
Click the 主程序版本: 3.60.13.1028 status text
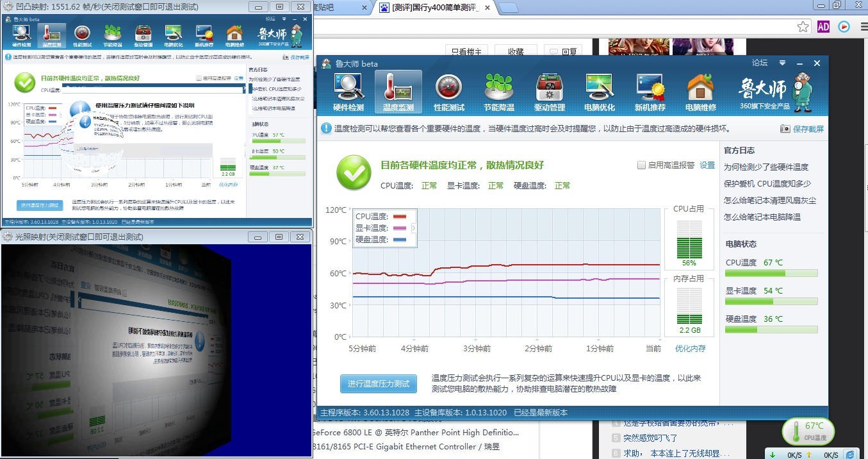click(364, 413)
